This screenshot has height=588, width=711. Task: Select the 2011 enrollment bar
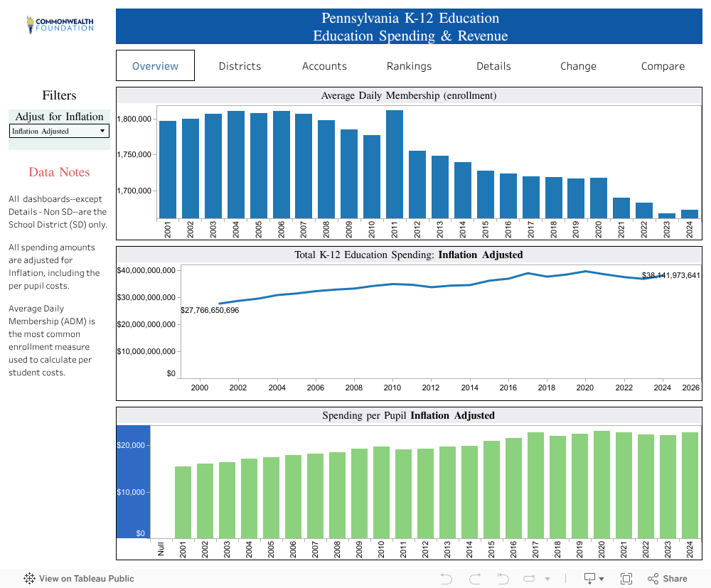tap(395, 164)
